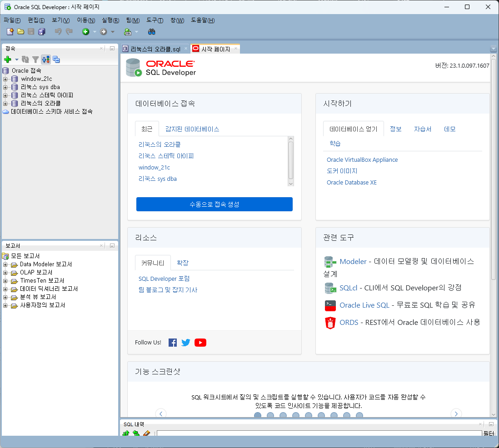Image resolution: width=499 pixels, height=448 pixels.
Task: Click the Save toolbar icon
Action: 31,31
